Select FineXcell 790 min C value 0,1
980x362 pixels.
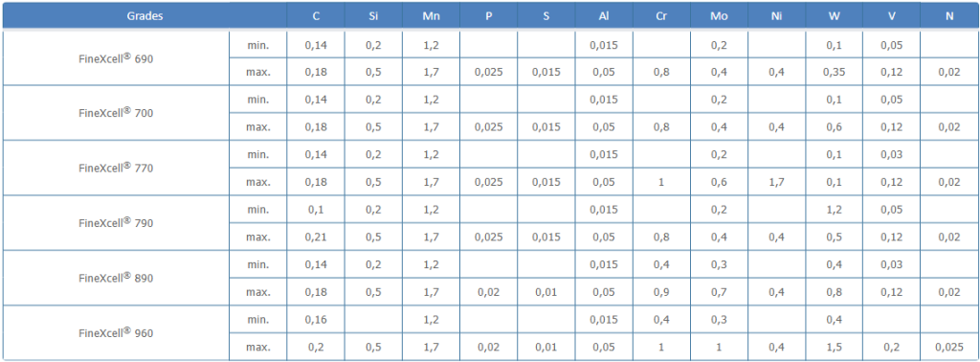click(x=316, y=210)
